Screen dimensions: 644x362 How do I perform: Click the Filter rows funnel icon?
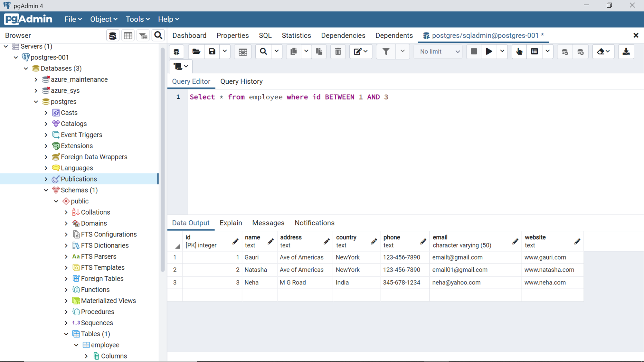point(386,51)
